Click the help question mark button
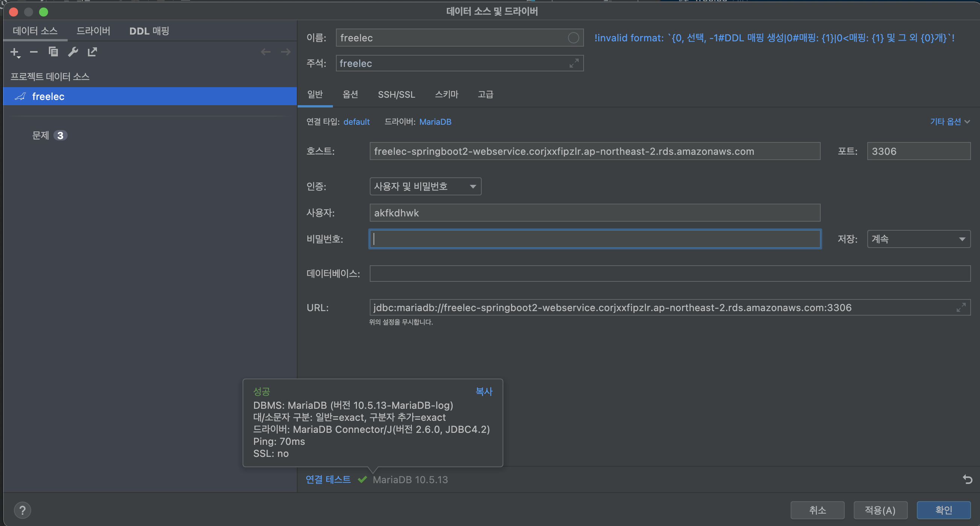Image resolution: width=980 pixels, height=526 pixels. (x=23, y=510)
